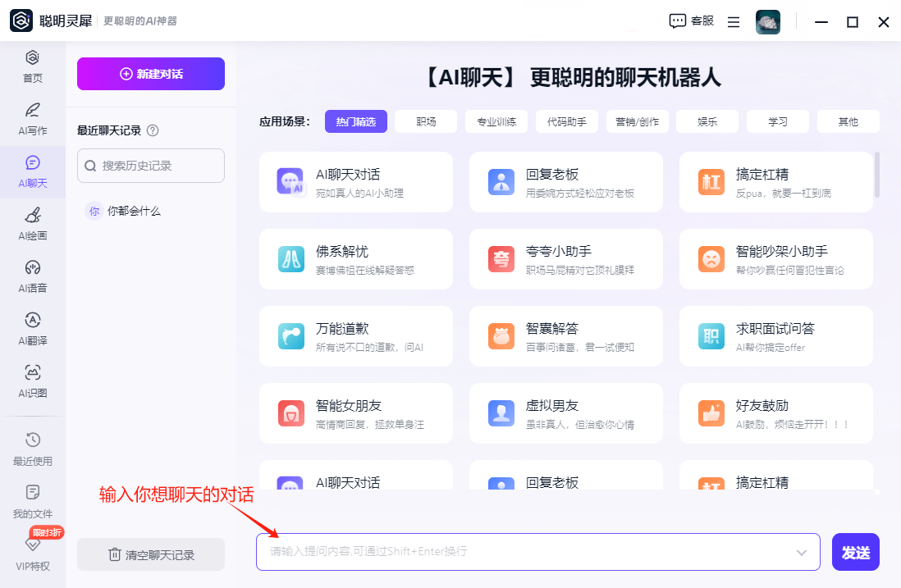The width and height of the screenshot is (901, 588).
Task: Open the 我的文件 files icon
Action: click(32, 500)
